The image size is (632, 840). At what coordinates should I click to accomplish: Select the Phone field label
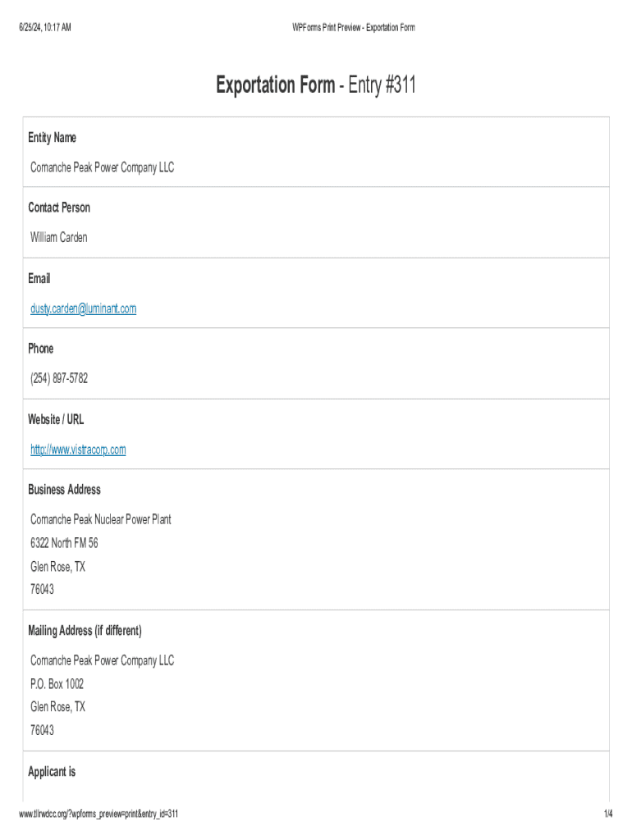click(41, 349)
